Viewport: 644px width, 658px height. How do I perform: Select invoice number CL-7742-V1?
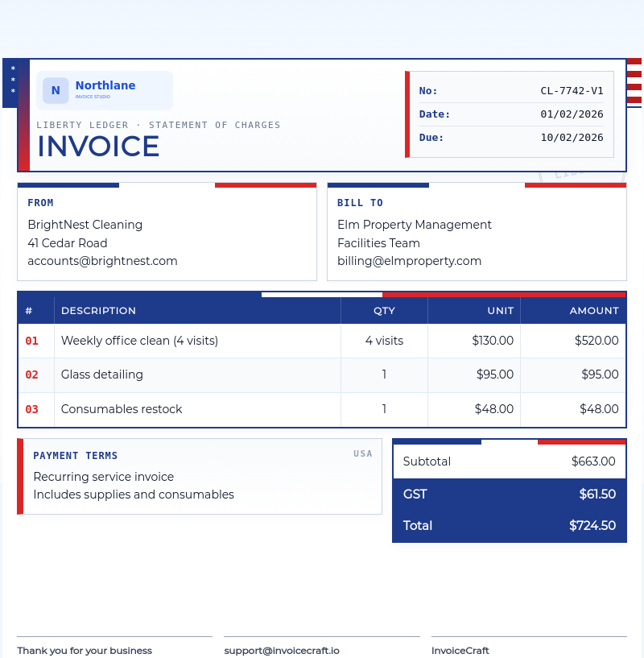[x=572, y=91]
